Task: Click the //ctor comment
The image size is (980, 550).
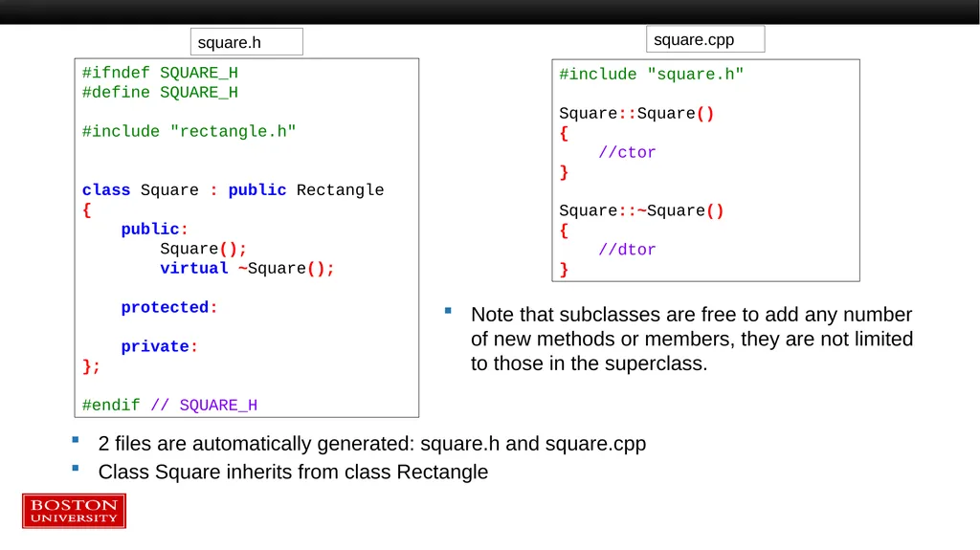Action: click(x=627, y=152)
